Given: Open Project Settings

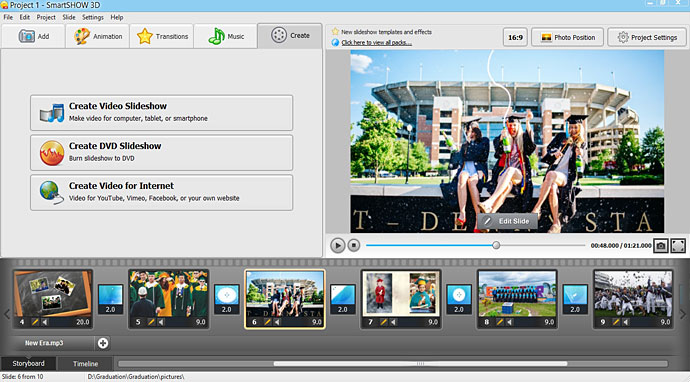Looking at the screenshot, I should [647, 37].
